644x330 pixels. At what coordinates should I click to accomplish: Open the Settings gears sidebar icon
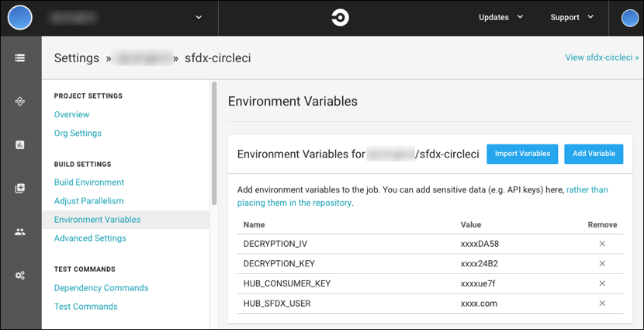point(19,276)
